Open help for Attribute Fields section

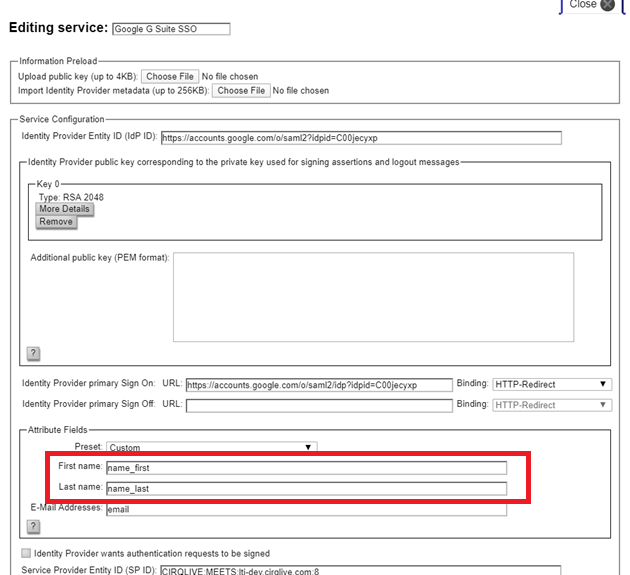(x=33, y=526)
